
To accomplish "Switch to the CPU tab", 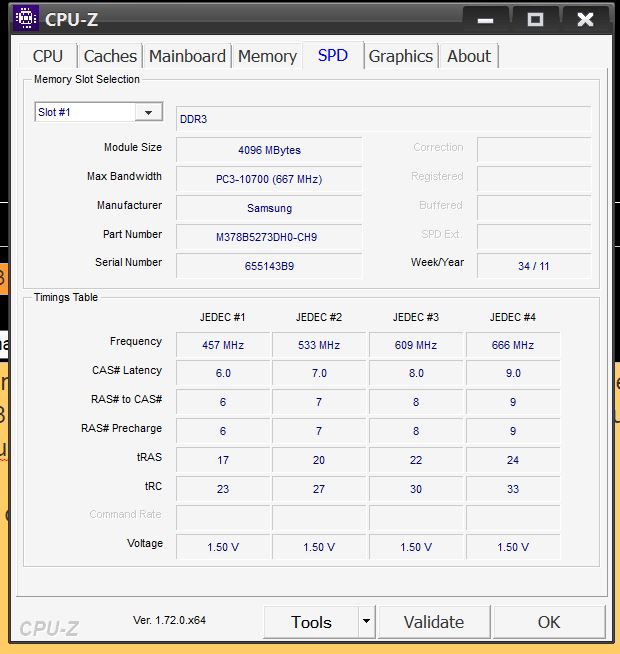I will [48, 56].
